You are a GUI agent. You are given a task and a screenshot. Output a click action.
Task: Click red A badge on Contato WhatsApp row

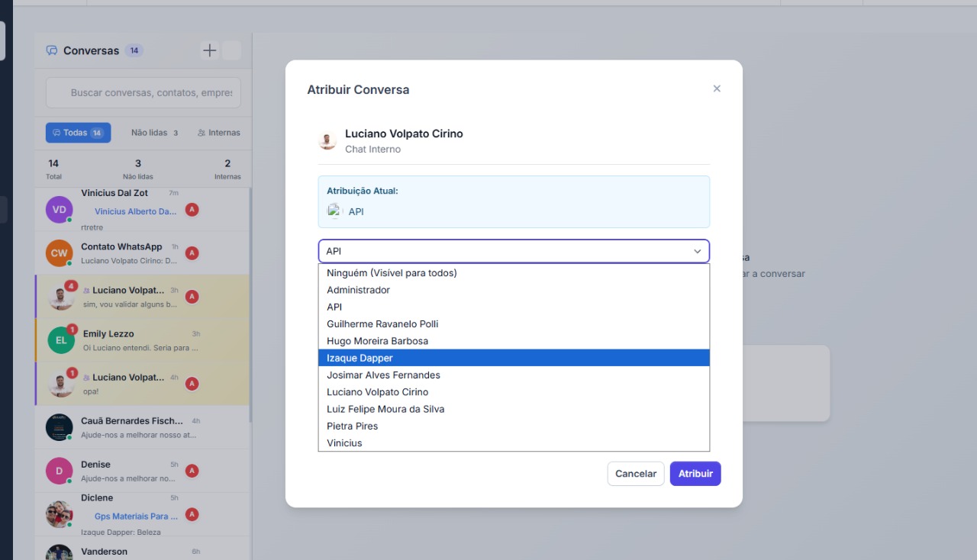coord(192,253)
